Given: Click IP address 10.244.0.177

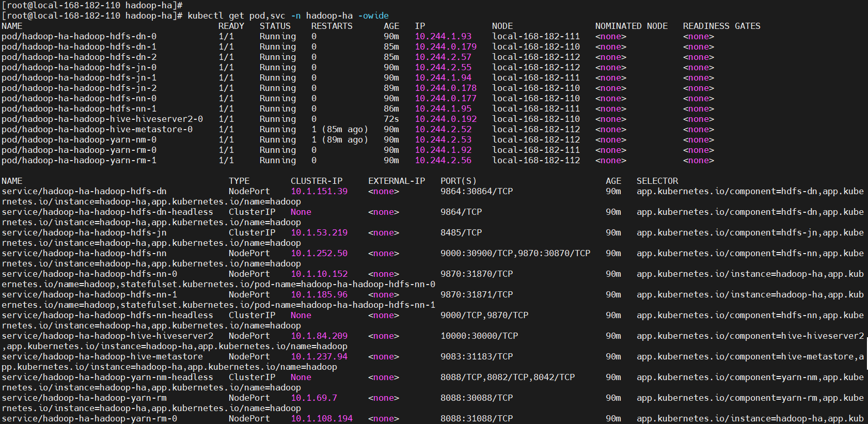Looking at the screenshot, I should [x=446, y=99].
